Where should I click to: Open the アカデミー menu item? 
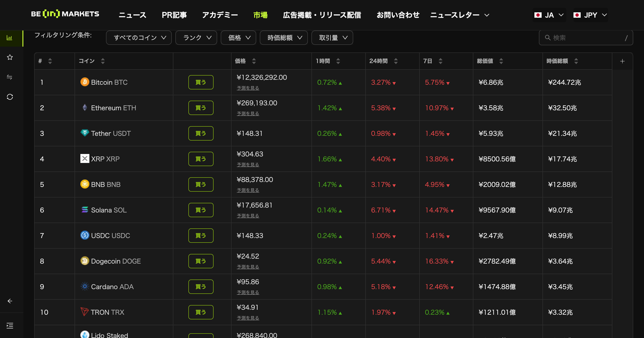(220, 15)
